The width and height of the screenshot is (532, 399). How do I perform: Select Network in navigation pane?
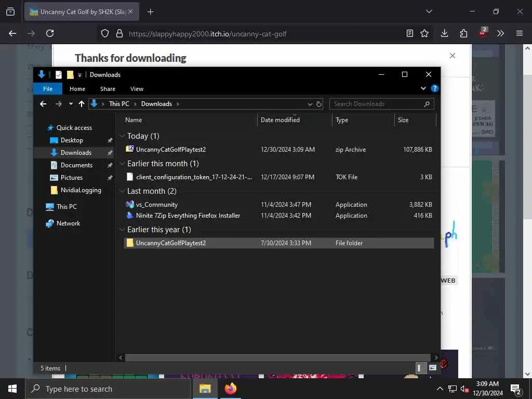68,223
